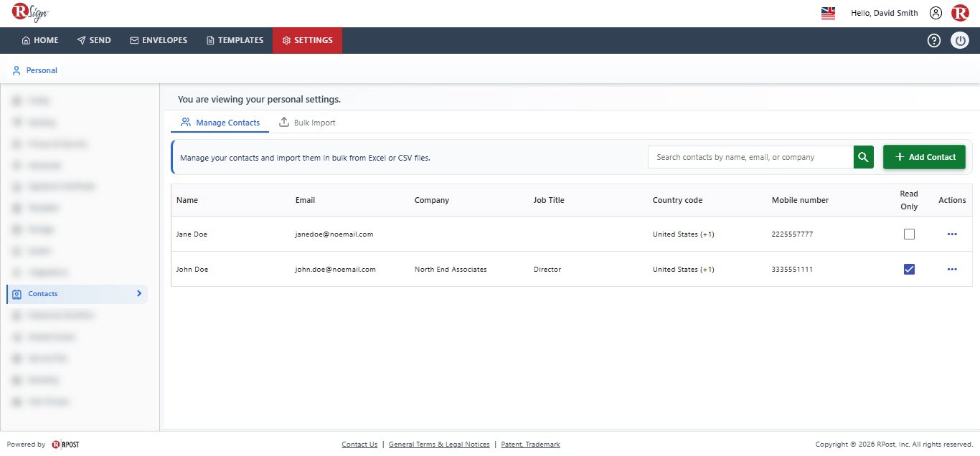Click the magnifier search button
This screenshot has width=980, height=456.
point(863,157)
